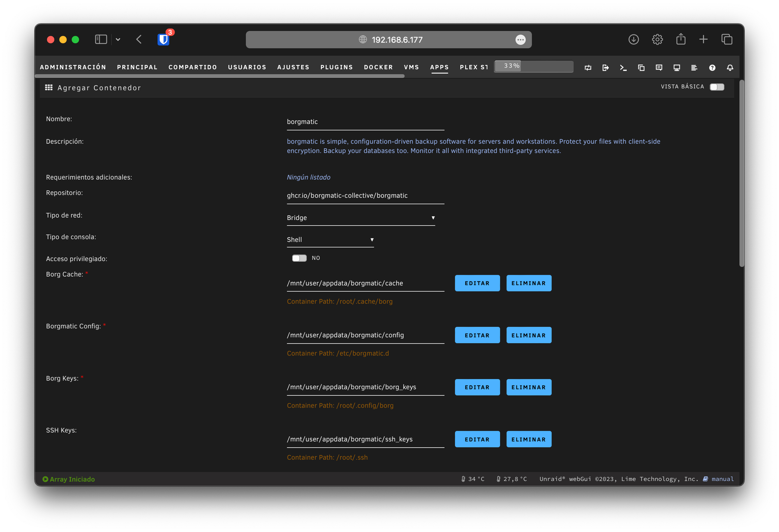Click 'Container Path: /etc/borgmatic.d' text
The width and height of the screenshot is (779, 532).
[338, 353]
